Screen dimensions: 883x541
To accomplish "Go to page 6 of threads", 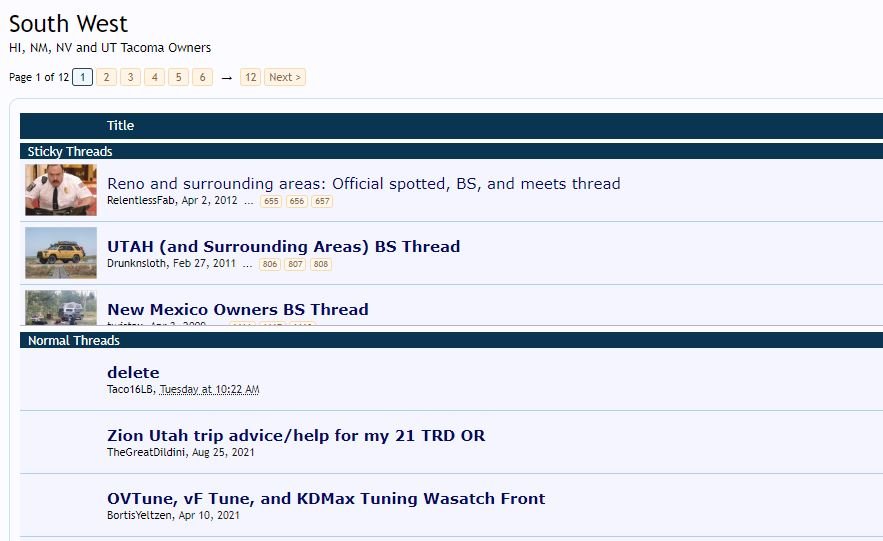I will (x=202, y=77).
